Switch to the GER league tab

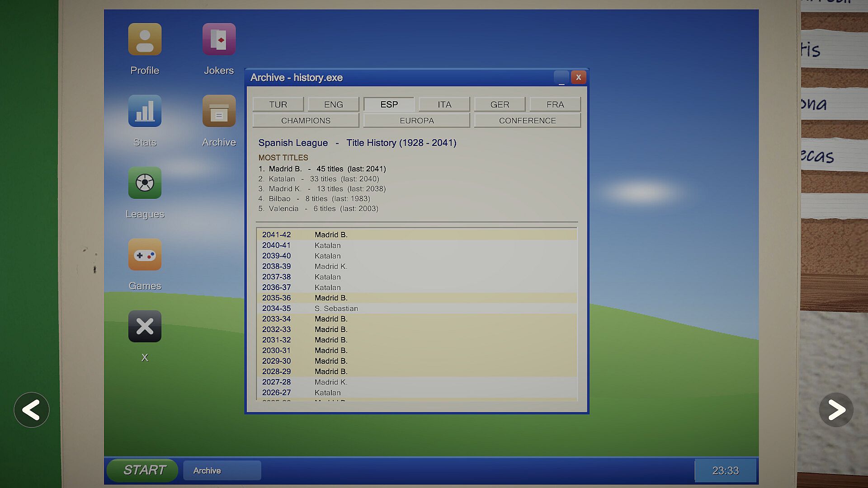click(500, 104)
